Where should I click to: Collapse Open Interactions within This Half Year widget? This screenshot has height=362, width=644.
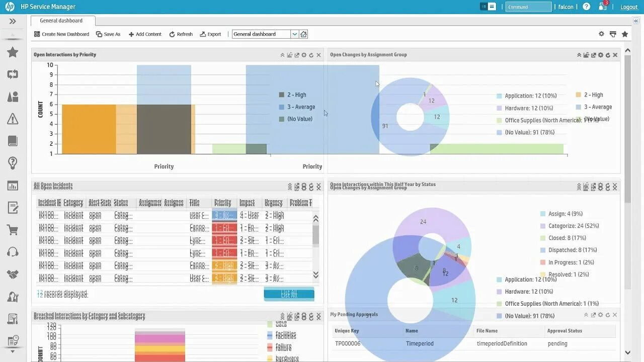pyautogui.click(x=579, y=187)
